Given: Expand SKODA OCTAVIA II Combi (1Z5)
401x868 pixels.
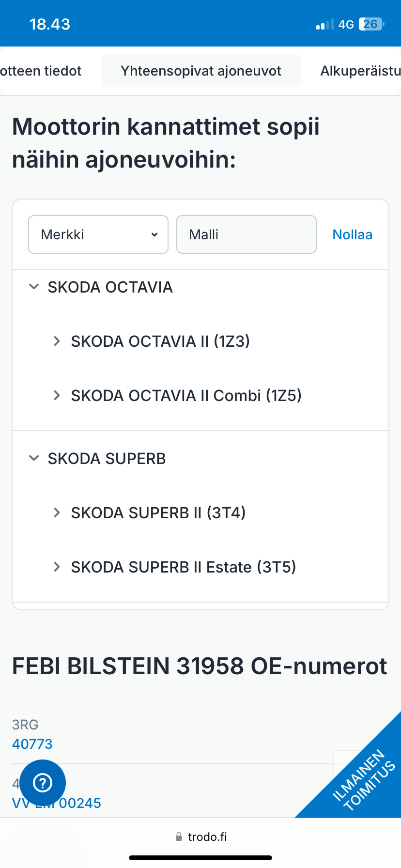Looking at the screenshot, I should 57,395.
